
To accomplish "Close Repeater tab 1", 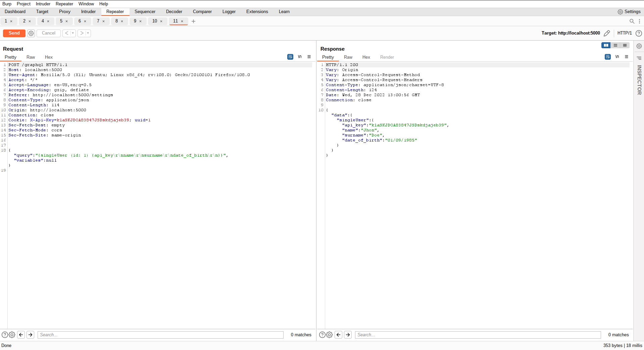I will click(11, 21).
